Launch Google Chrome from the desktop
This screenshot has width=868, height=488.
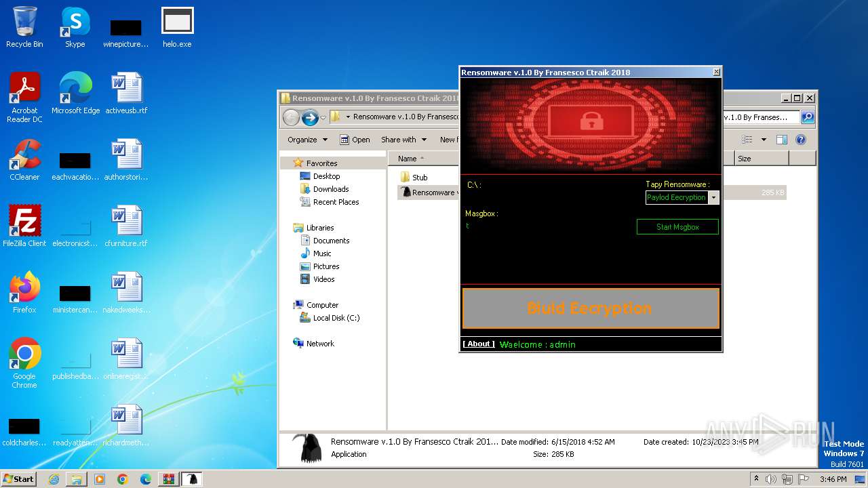(x=24, y=363)
